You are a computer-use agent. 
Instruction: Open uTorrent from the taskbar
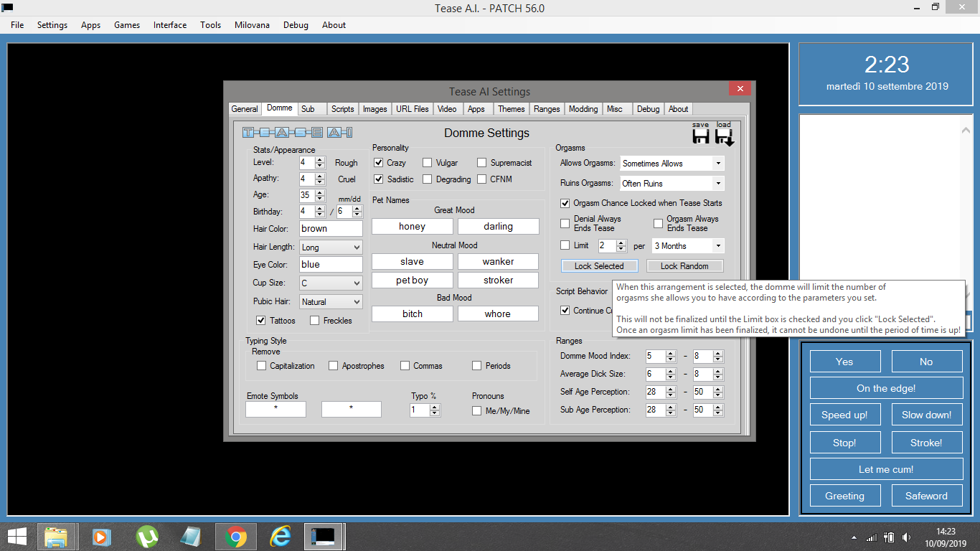pos(146,537)
